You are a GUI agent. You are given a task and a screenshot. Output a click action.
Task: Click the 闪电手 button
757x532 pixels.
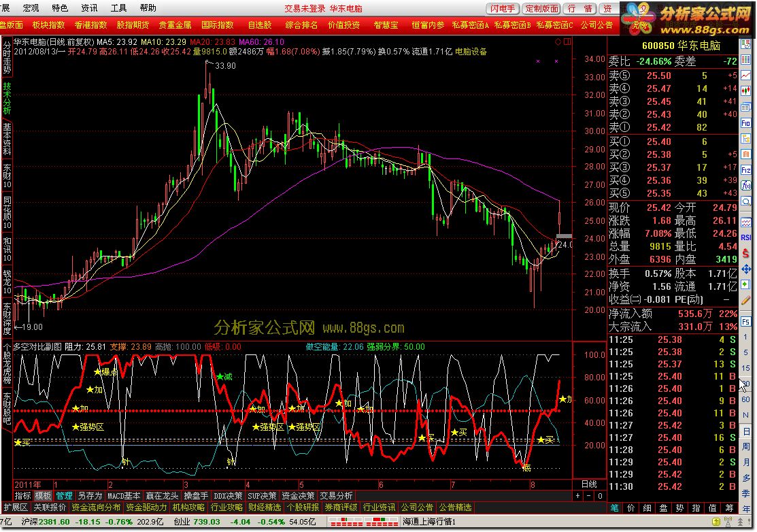pos(503,9)
